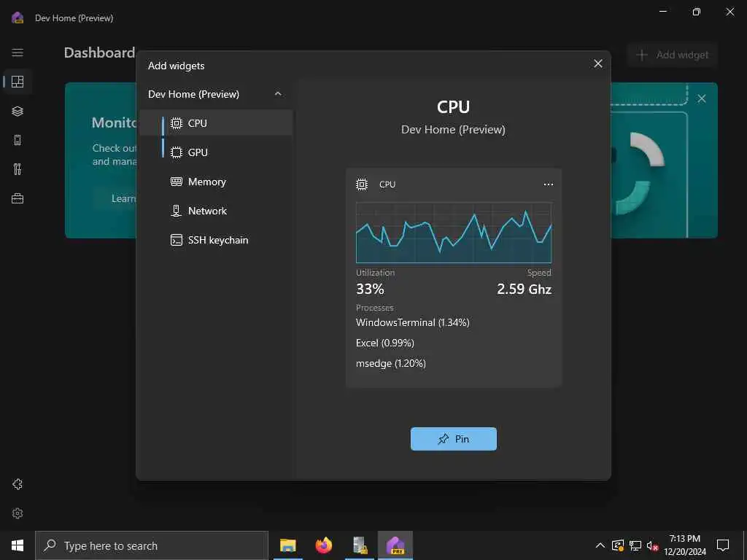Open the hamburger navigation menu
The height and width of the screenshot is (560, 747).
tap(18, 52)
